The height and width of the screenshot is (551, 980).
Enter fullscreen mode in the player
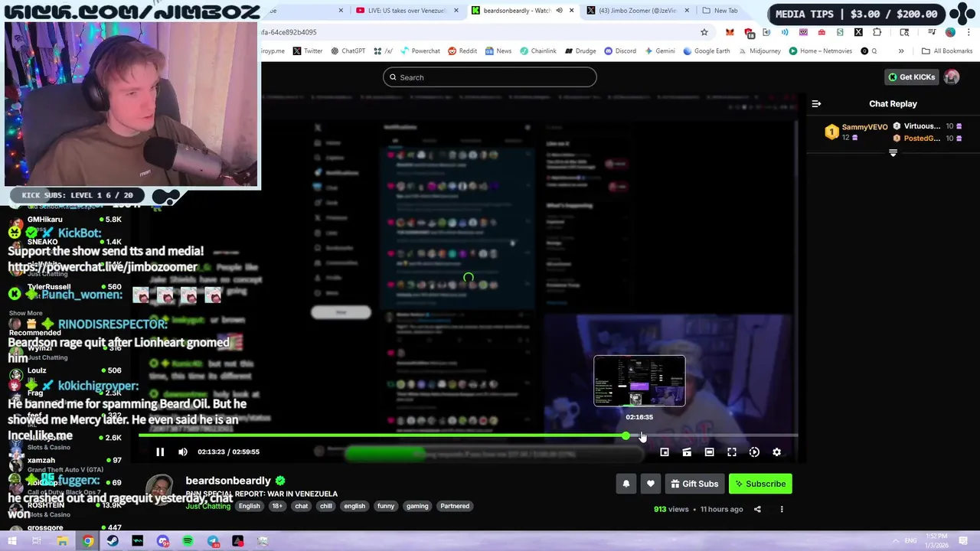tap(732, 452)
